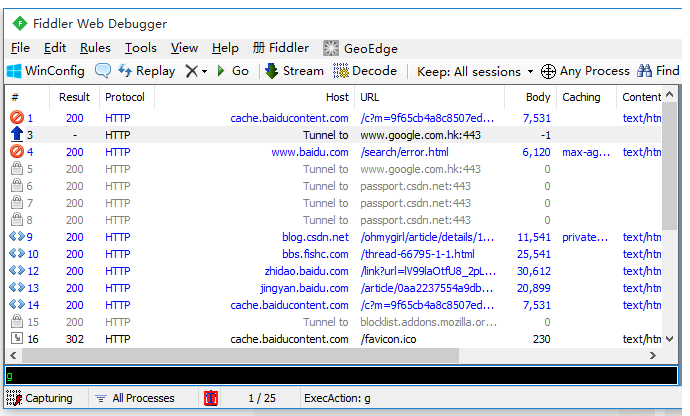Click the redirect icon on session 16
690x416 pixels.
click(x=17, y=338)
